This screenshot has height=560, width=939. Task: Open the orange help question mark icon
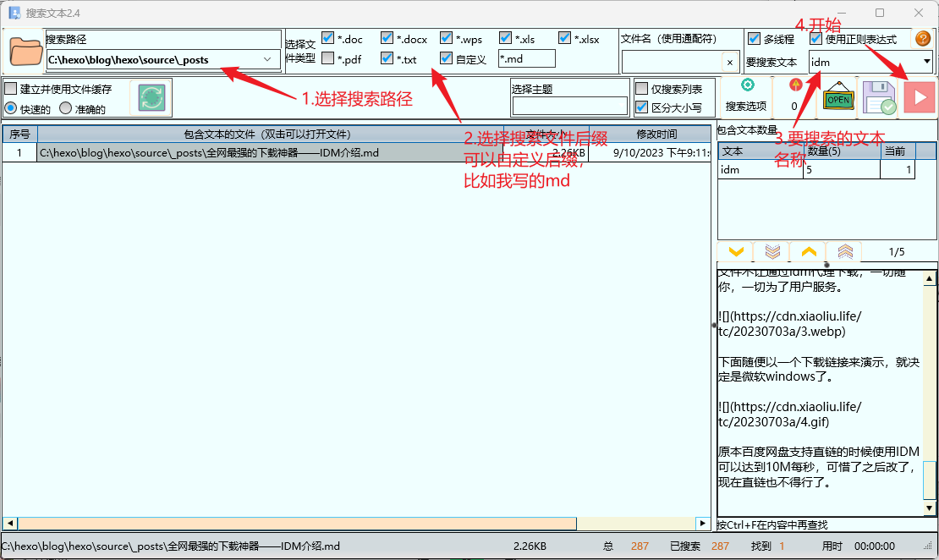pyautogui.click(x=923, y=39)
